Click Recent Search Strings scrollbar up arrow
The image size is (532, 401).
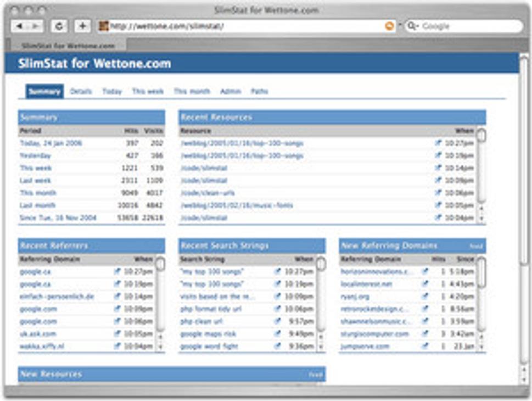(321, 337)
